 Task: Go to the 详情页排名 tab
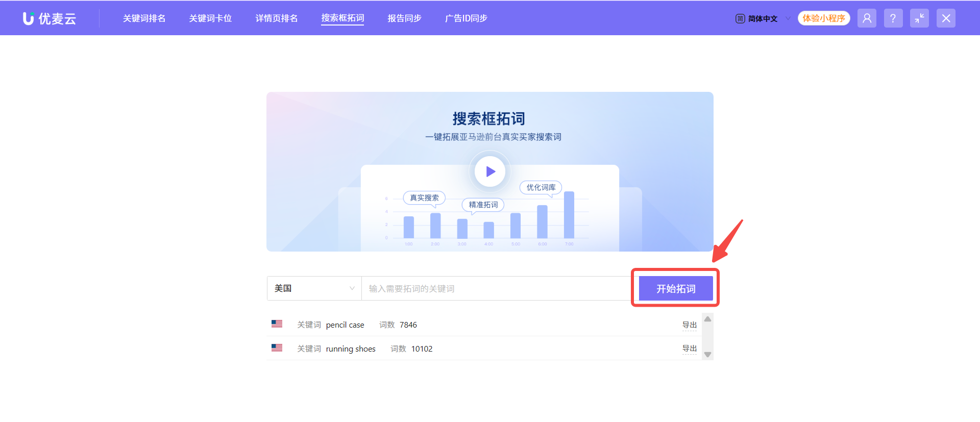tap(277, 18)
